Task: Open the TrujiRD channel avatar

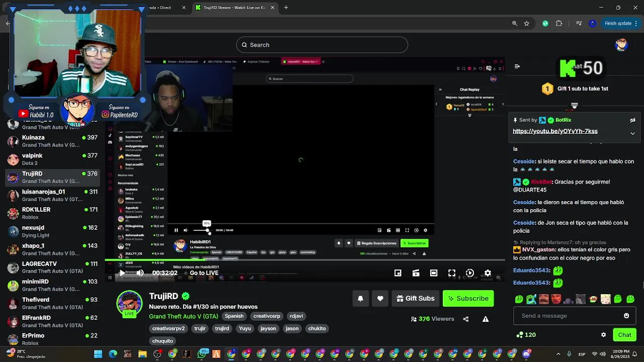Action: tap(129, 303)
